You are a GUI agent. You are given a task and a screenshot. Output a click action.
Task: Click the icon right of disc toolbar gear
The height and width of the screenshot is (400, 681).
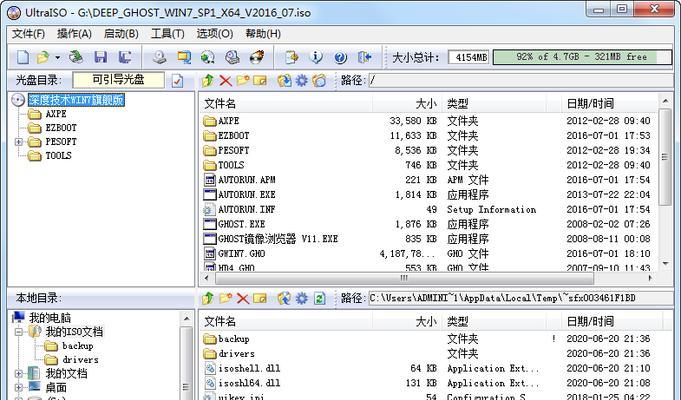tap(319, 80)
